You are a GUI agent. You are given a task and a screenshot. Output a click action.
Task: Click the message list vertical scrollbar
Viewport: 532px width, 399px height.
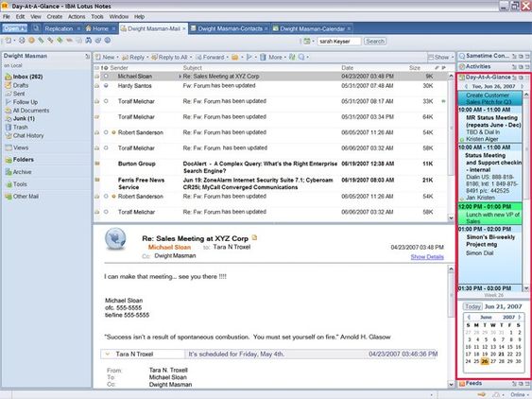451,147
